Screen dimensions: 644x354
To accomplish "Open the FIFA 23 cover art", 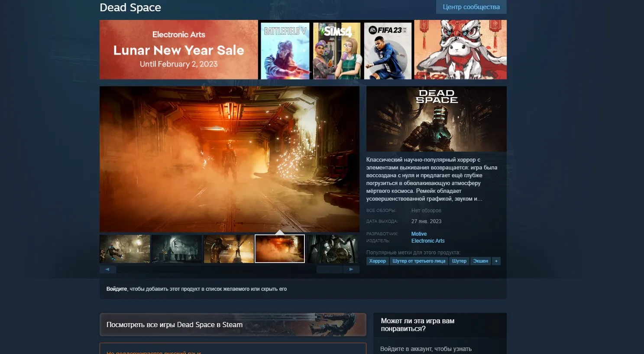I will tap(388, 51).
